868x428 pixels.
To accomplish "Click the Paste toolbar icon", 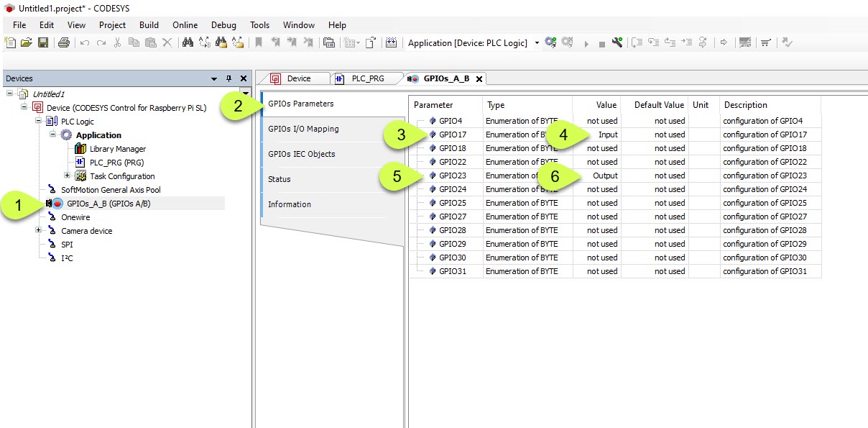I will point(150,43).
